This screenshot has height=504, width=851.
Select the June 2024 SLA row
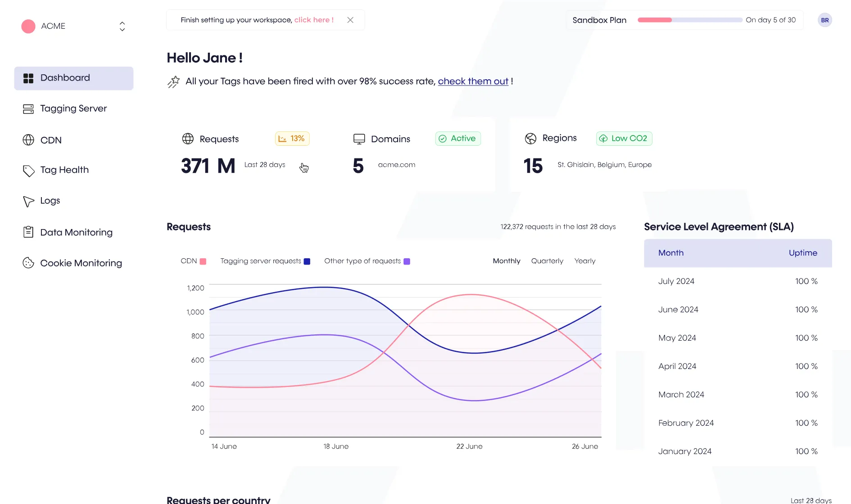[738, 310]
